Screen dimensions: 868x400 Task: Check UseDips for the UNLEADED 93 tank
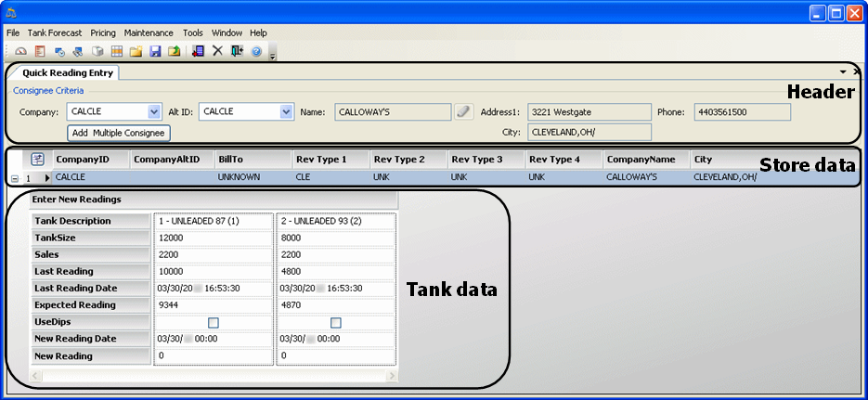tap(336, 322)
